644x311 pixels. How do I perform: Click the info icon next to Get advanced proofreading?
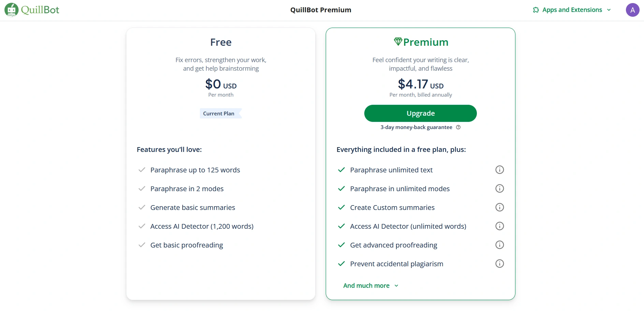[499, 244]
